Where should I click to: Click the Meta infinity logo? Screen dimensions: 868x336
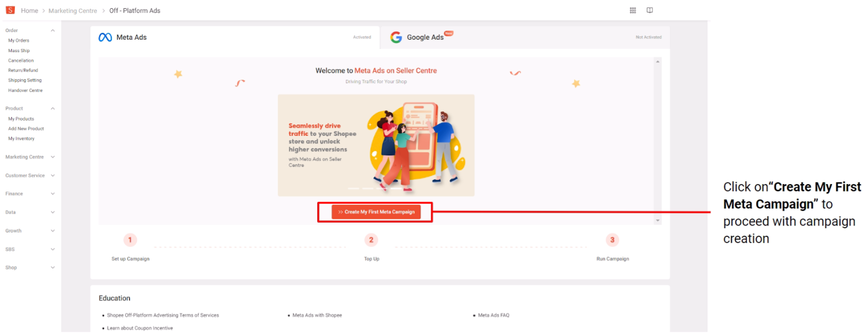[x=105, y=37]
